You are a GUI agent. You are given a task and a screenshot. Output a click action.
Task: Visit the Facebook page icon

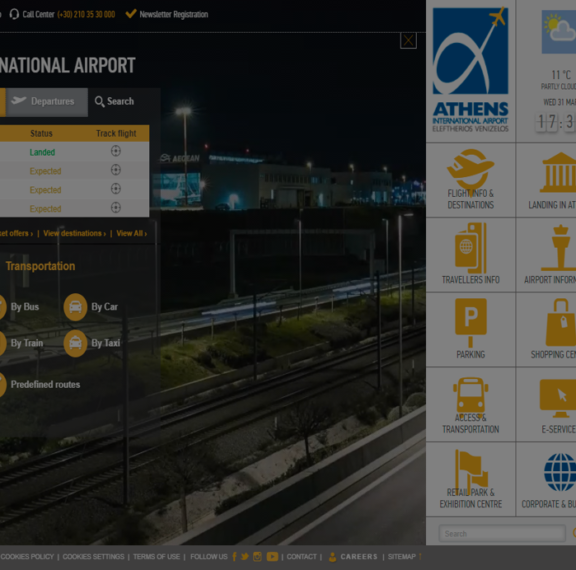pyautogui.click(x=234, y=557)
